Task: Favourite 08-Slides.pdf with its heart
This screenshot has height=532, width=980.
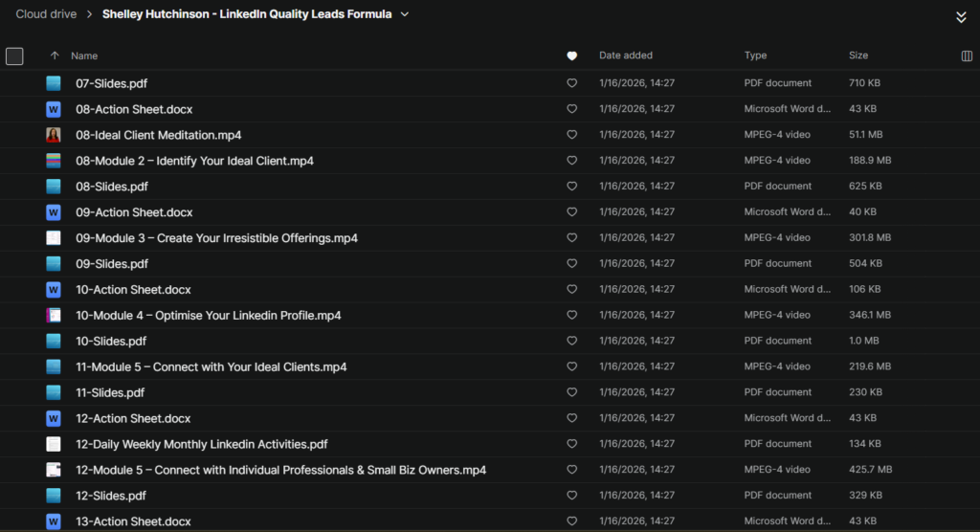Action: coord(572,187)
